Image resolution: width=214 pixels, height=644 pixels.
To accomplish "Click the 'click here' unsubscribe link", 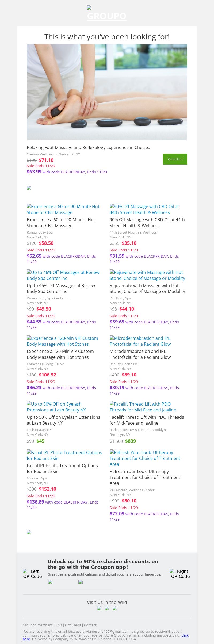I will (185, 635).
